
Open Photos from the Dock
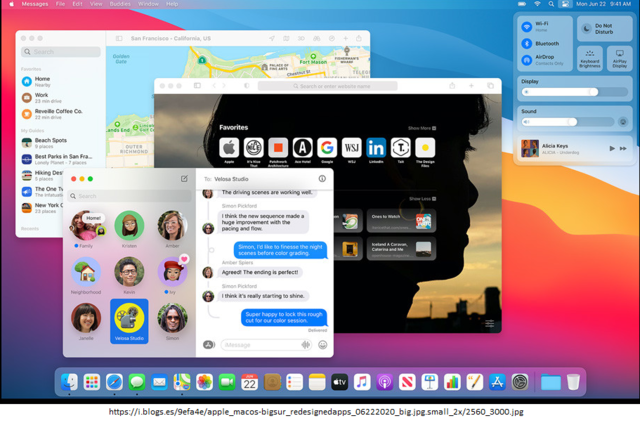coord(204,383)
